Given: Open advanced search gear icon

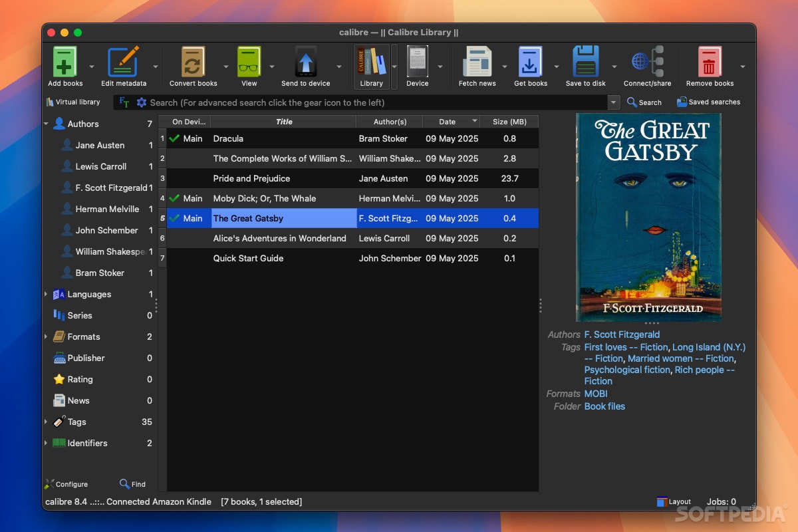Looking at the screenshot, I should point(141,102).
